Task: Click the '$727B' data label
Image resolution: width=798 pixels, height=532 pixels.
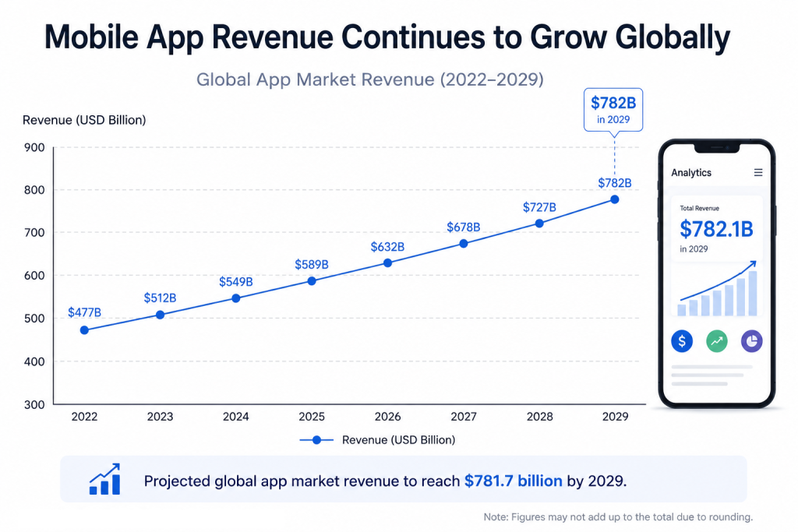Action: click(539, 207)
